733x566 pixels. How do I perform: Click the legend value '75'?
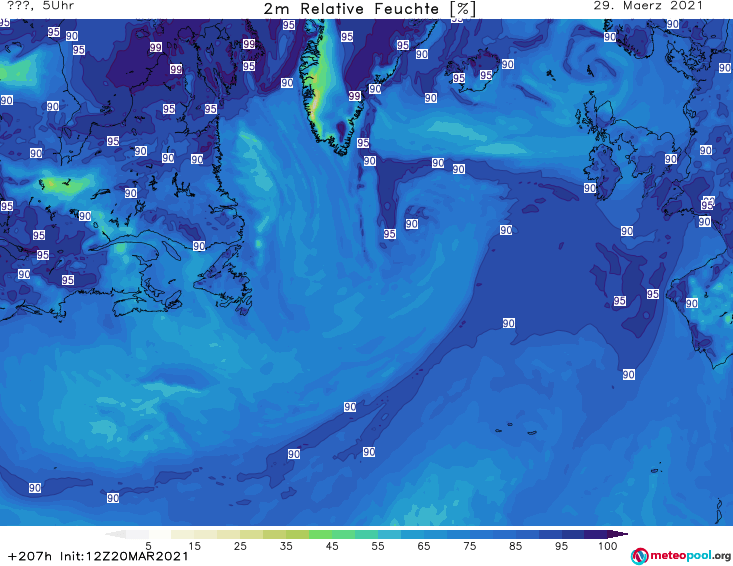(469, 546)
